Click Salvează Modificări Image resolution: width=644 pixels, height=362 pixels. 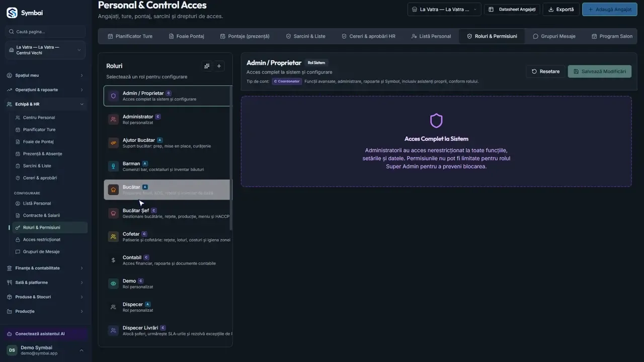pos(600,71)
